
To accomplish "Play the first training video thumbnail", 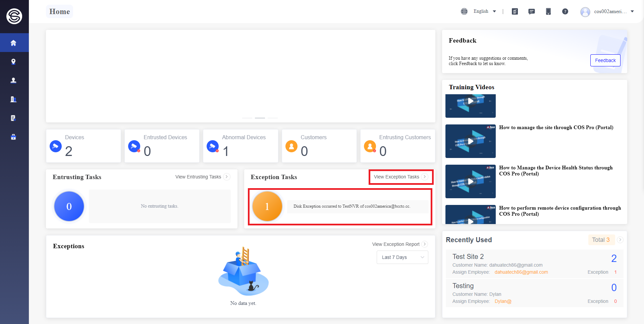I will [x=471, y=106].
